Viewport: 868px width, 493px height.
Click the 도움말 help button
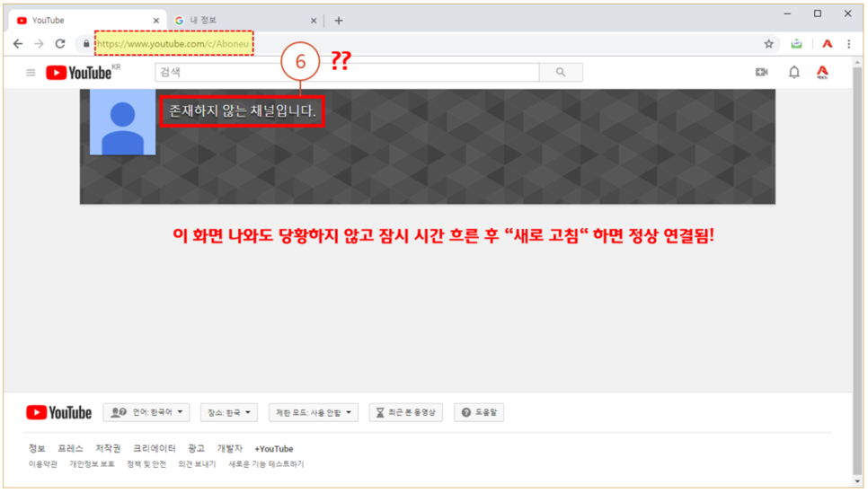[480, 413]
